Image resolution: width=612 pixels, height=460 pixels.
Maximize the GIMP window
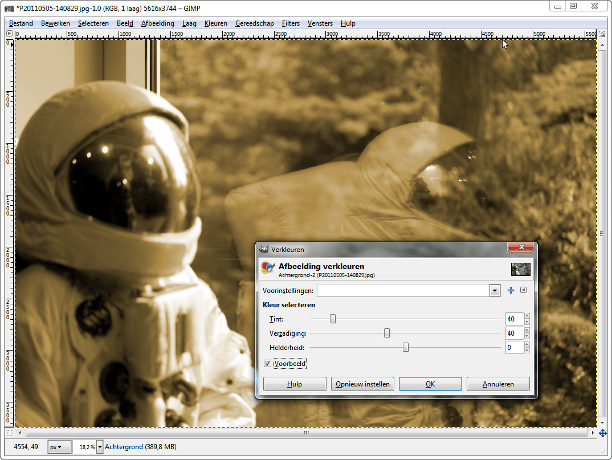tap(573, 6)
